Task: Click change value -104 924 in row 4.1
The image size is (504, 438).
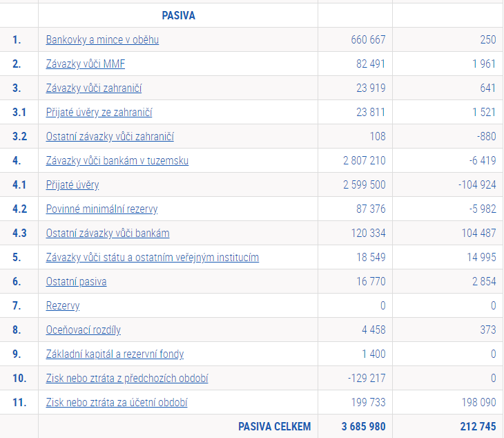Action: pyautogui.click(x=477, y=185)
